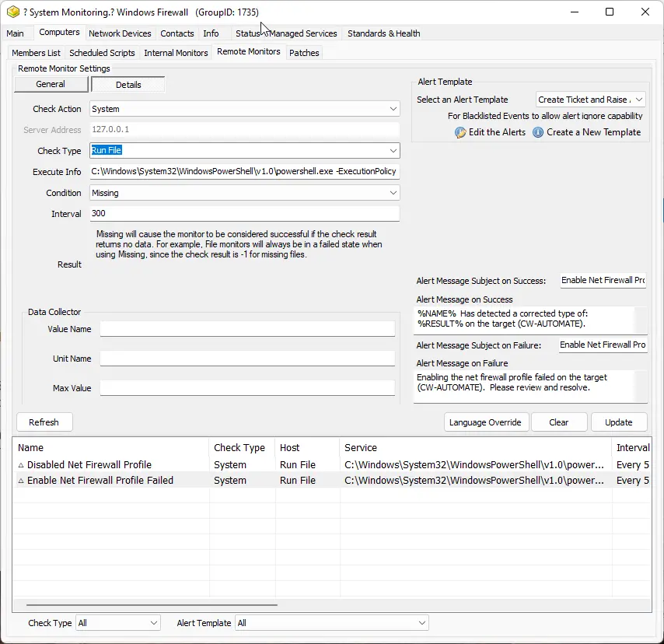Click the Edit the Alerts link text
The width and height of the screenshot is (664, 644).
(497, 132)
